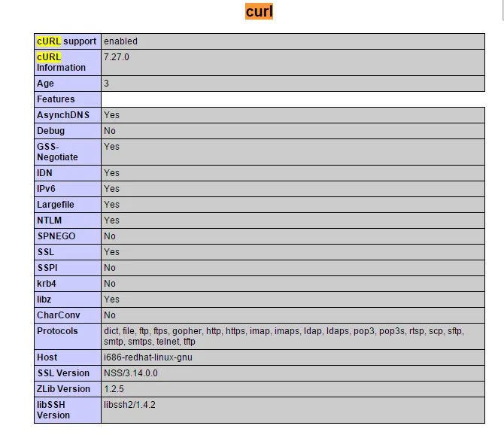Click the 'Host' label cell
Screen dimensions: 504x444
pos(68,357)
